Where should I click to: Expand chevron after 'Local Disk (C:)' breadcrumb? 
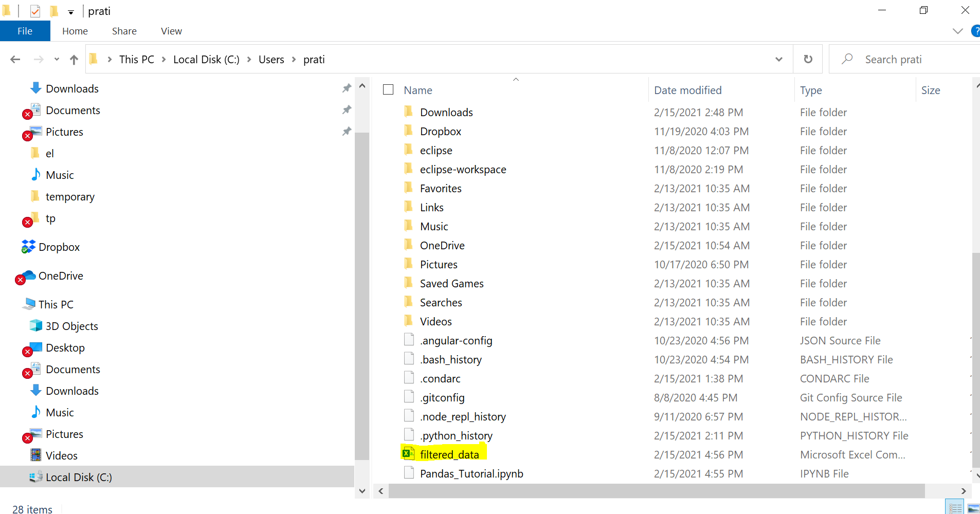click(x=249, y=60)
